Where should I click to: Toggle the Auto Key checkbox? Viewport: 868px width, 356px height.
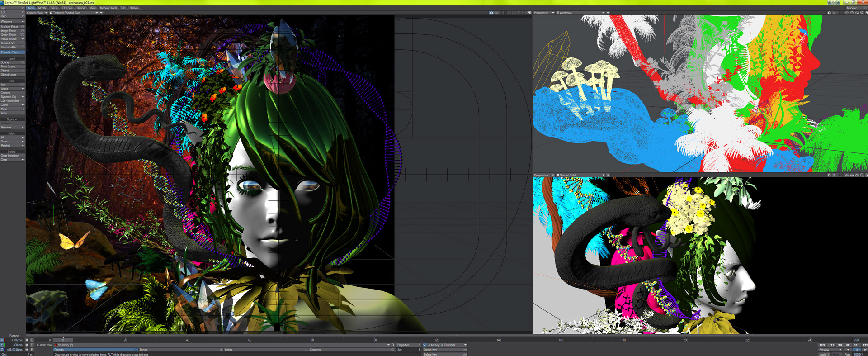pyautogui.click(x=425, y=345)
